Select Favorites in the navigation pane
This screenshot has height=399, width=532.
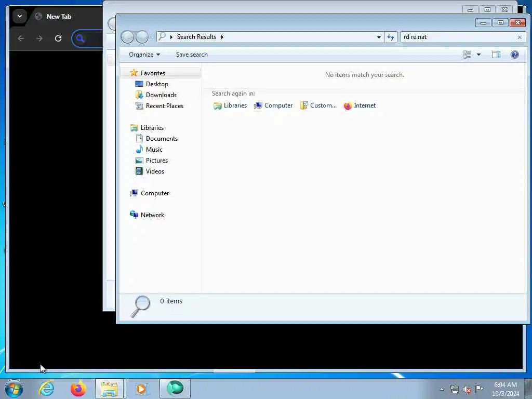161,73
